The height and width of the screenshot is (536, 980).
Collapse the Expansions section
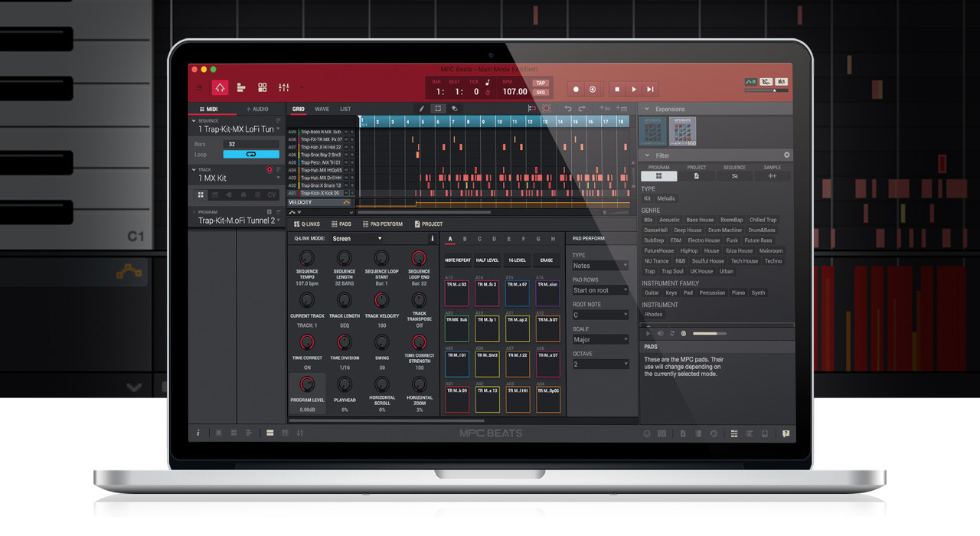tap(647, 109)
